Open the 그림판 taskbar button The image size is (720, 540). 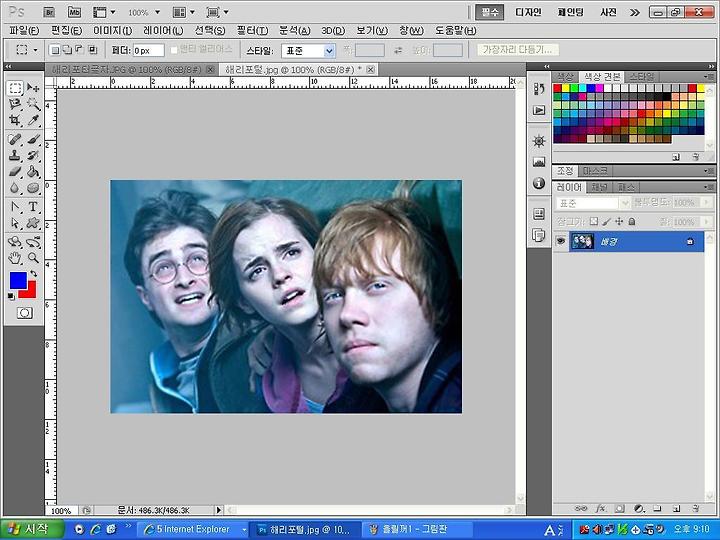coord(416,529)
